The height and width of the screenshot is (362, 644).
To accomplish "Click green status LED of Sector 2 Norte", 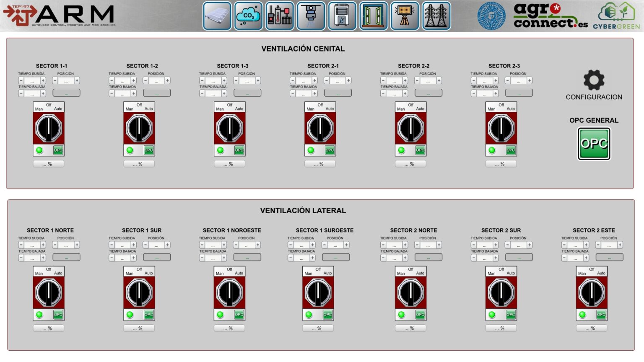I will coord(402,315).
